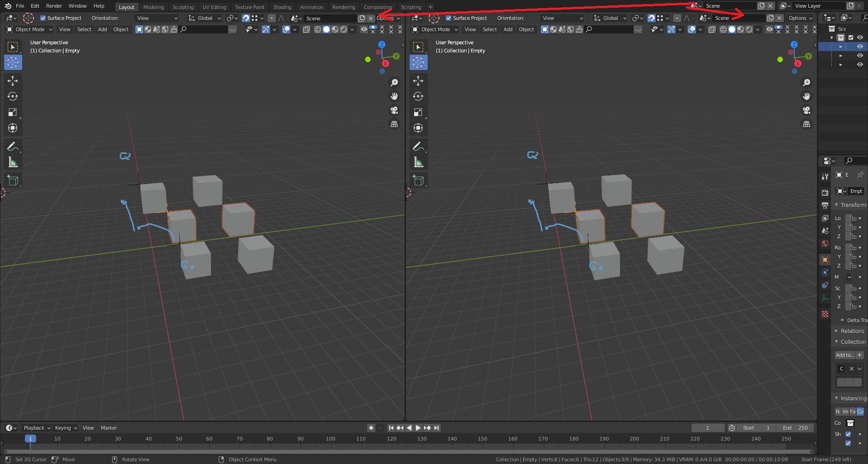Click the blue frame 1 playhead marker

pyautogui.click(x=30, y=439)
